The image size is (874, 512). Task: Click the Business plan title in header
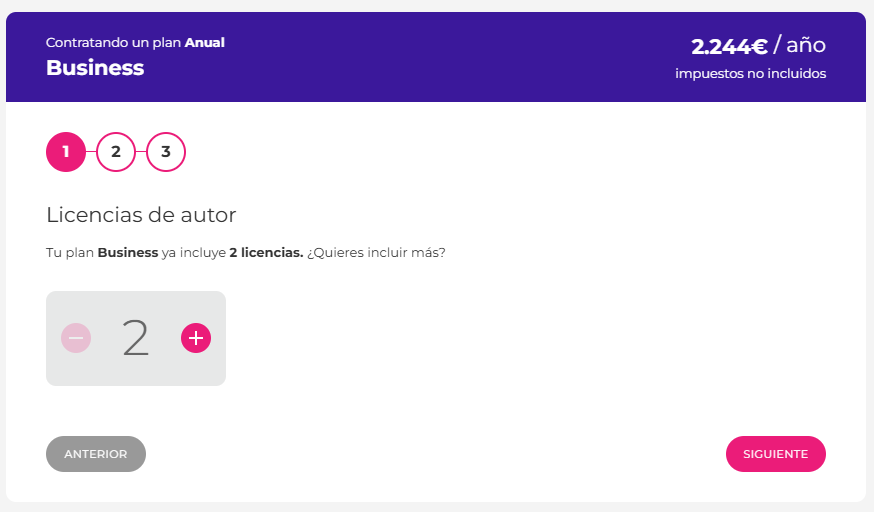(95, 68)
